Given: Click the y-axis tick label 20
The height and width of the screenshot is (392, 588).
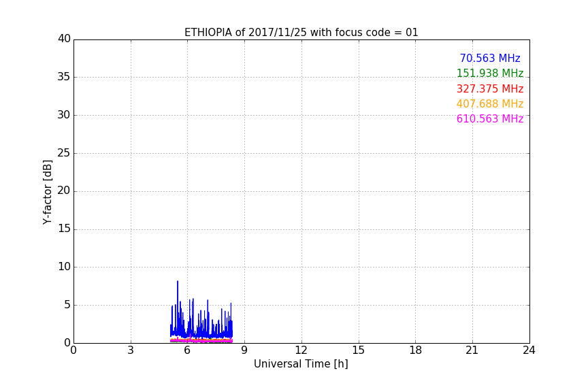Looking at the screenshot, I should tap(64, 191).
